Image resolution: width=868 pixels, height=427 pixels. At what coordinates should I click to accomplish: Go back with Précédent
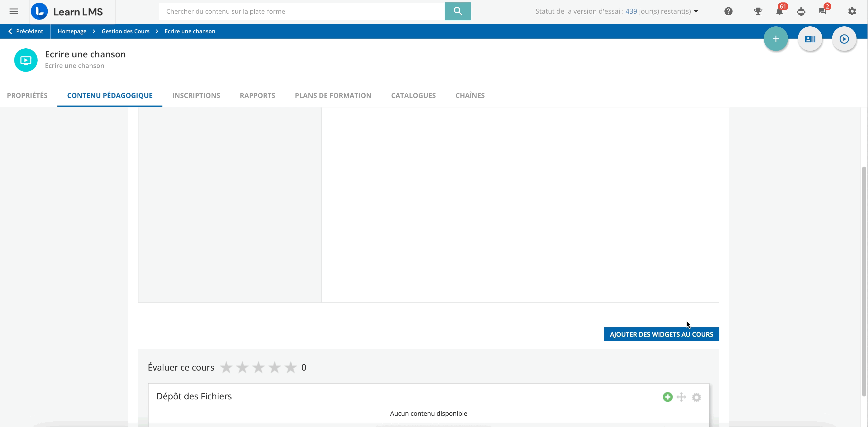click(26, 31)
